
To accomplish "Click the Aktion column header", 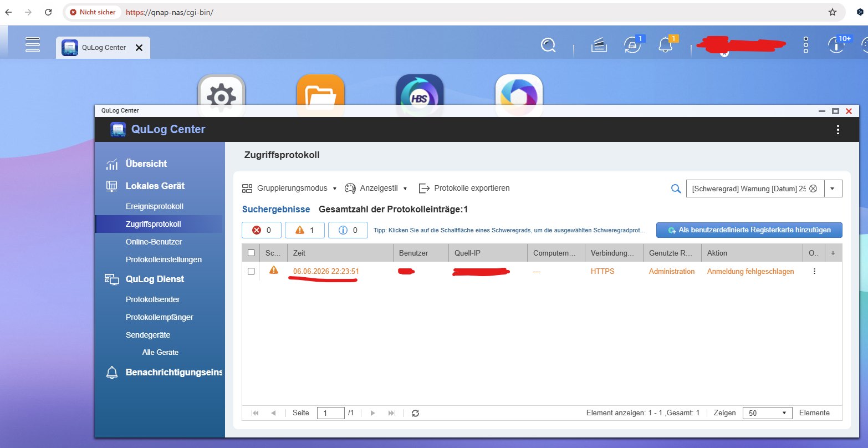I will [x=752, y=253].
